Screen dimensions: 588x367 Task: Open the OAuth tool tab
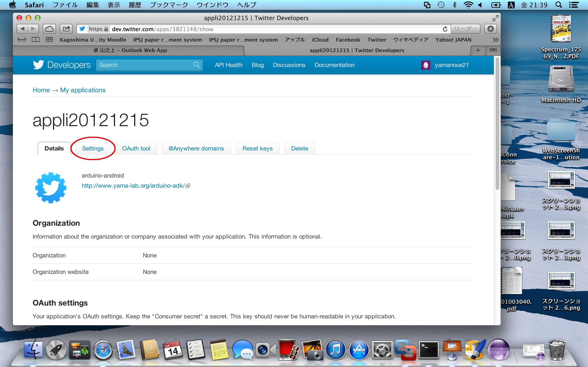tap(136, 148)
